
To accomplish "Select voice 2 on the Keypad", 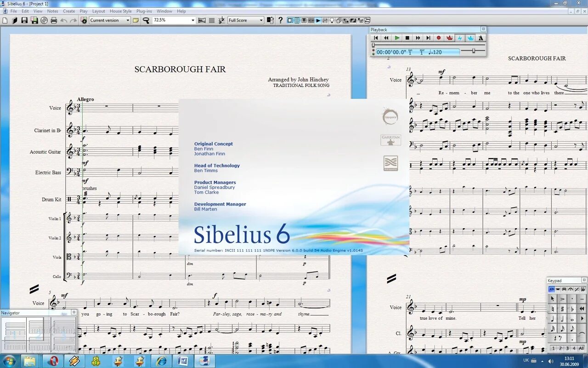I will point(560,348).
